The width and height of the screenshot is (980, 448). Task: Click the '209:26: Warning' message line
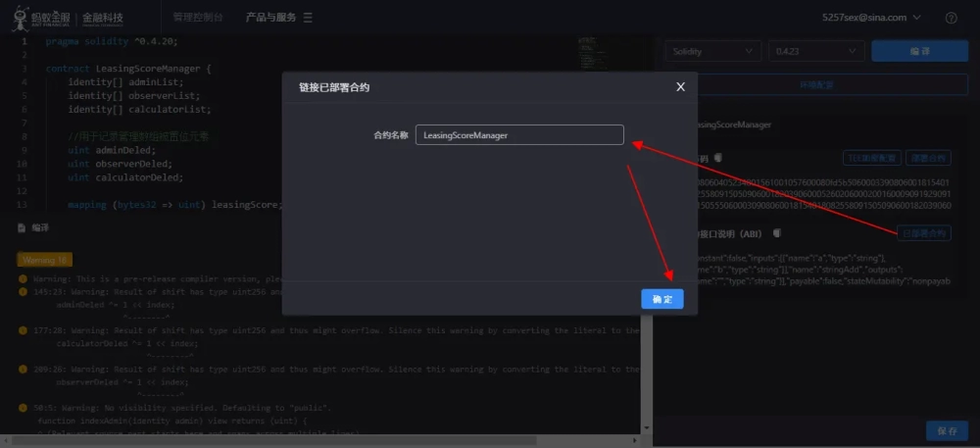(336, 370)
